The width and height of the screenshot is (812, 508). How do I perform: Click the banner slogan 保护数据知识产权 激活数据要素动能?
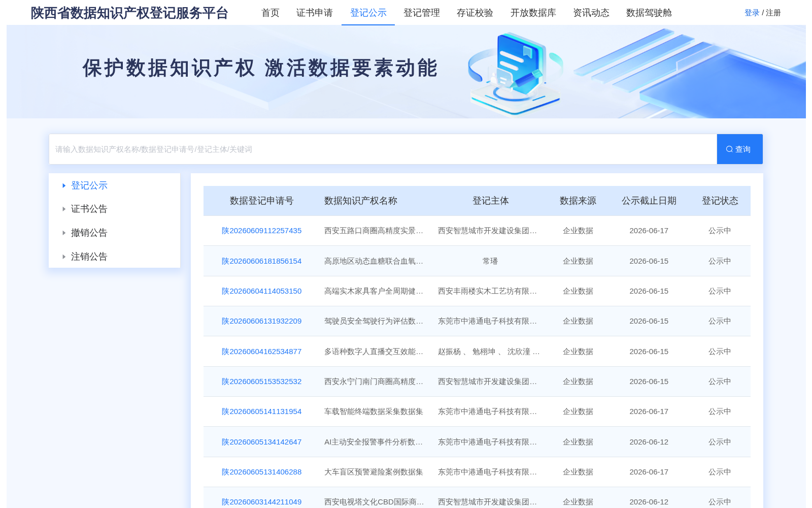click(x=260, y=68)
